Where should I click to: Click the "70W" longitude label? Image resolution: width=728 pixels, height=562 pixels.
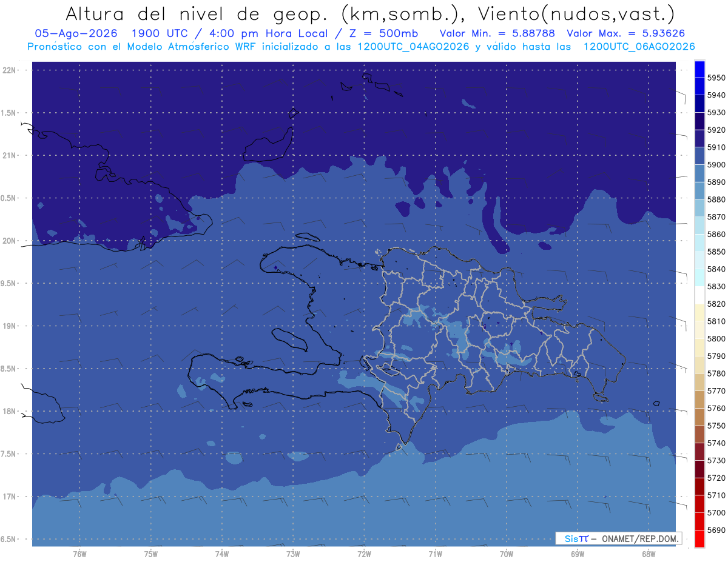point(507,554)
